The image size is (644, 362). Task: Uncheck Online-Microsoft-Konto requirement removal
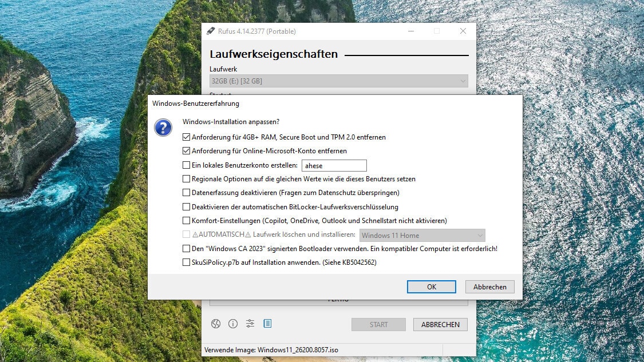click(x=186, y=151)
